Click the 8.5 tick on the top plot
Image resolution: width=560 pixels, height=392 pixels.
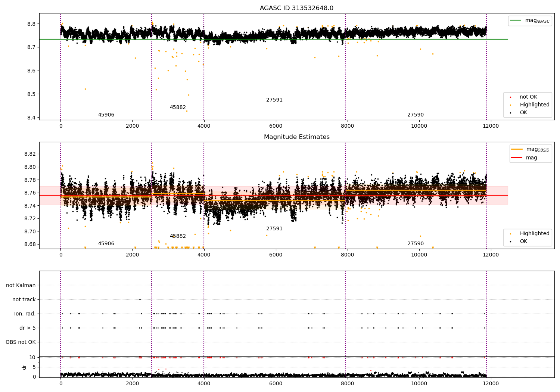[x=31, y=94]
